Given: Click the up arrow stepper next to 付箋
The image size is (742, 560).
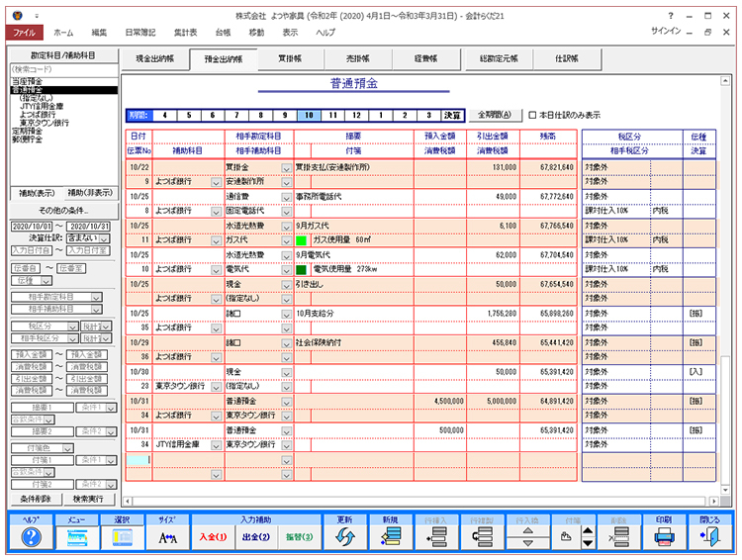Looking at the screenshot, I should pyautogui.click(x=588, y=531).
